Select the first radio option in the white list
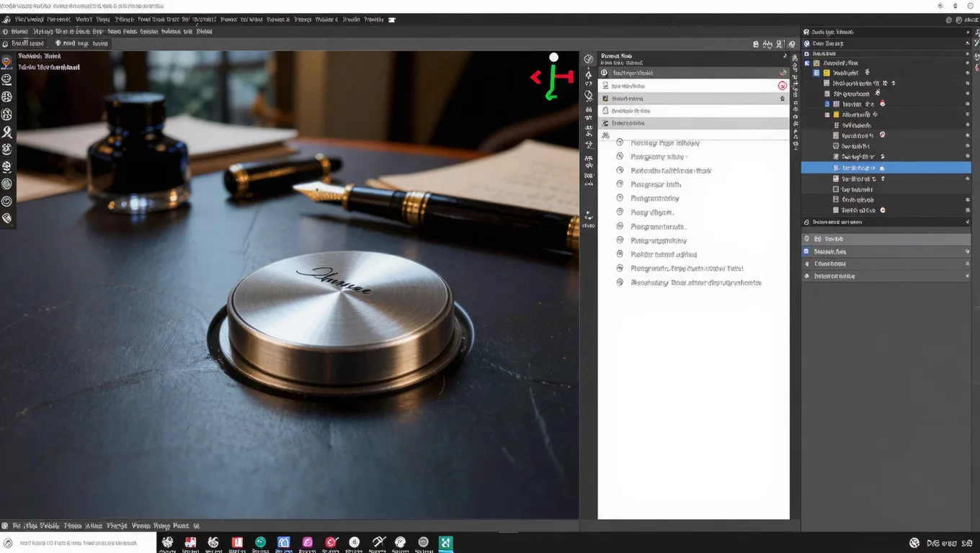Screen dimensions: 980x553 pyautogui.click(x=619, y=143)
